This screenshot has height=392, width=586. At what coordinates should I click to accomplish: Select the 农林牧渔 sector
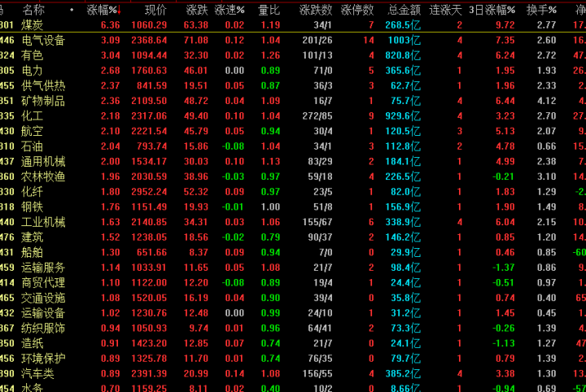pos(43,176)
